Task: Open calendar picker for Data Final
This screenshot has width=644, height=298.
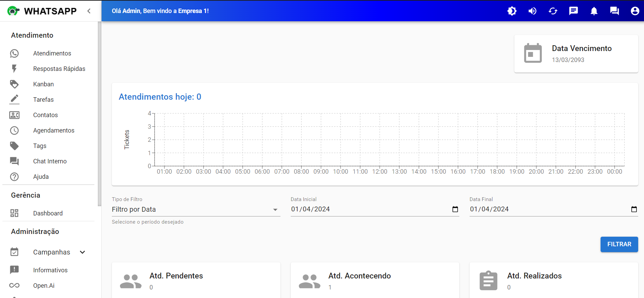Action: click(x=634, y=209)
